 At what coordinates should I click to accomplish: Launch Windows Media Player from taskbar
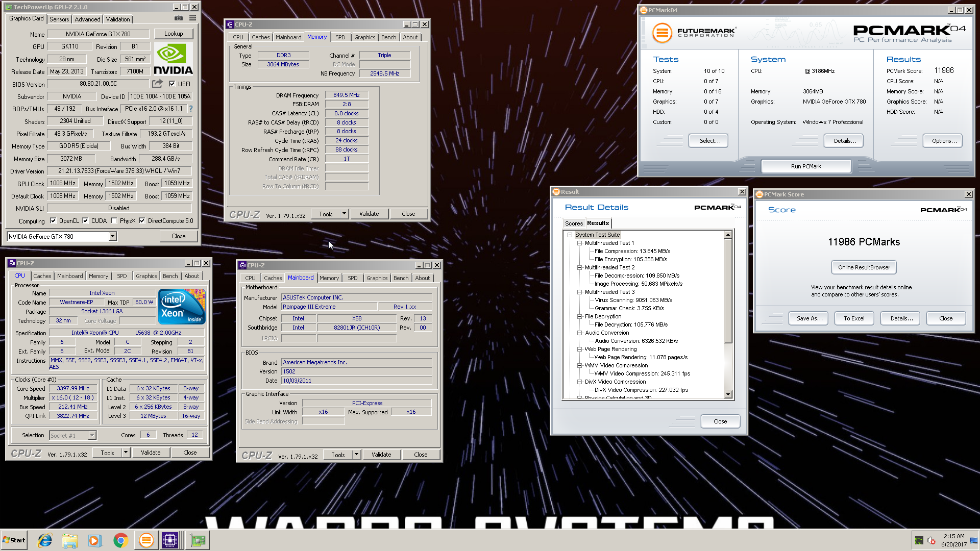[x=95, y=540]
